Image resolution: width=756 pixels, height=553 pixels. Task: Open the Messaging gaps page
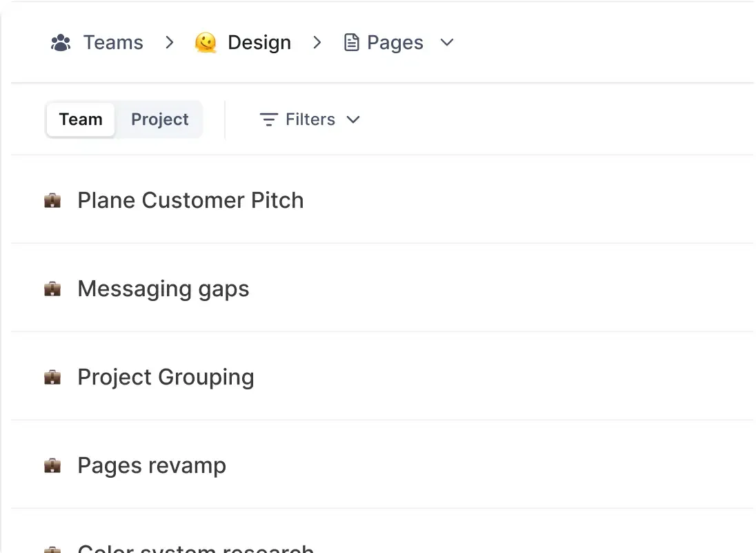[x=163, y=289]
